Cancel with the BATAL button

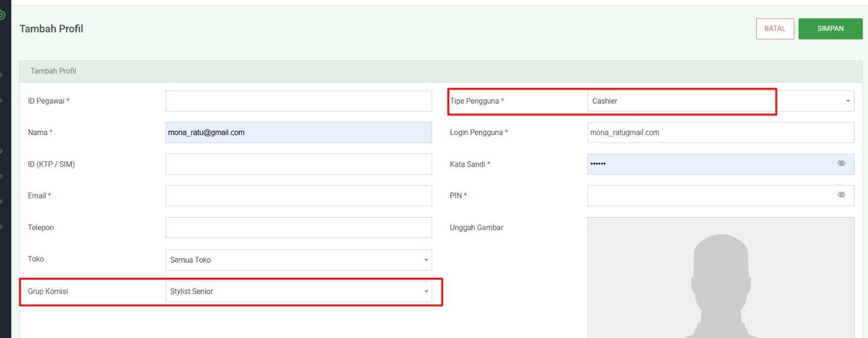pyautogui.click(x=775, y=29)
